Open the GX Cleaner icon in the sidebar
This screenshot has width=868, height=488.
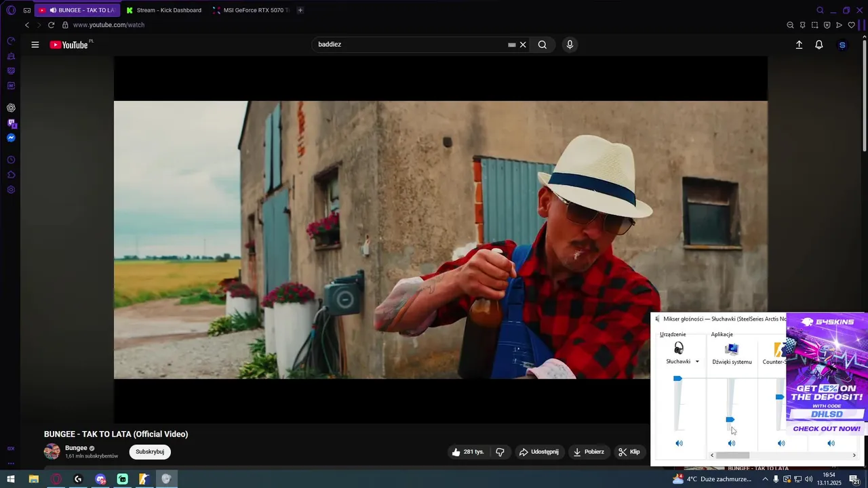[11, 56]
